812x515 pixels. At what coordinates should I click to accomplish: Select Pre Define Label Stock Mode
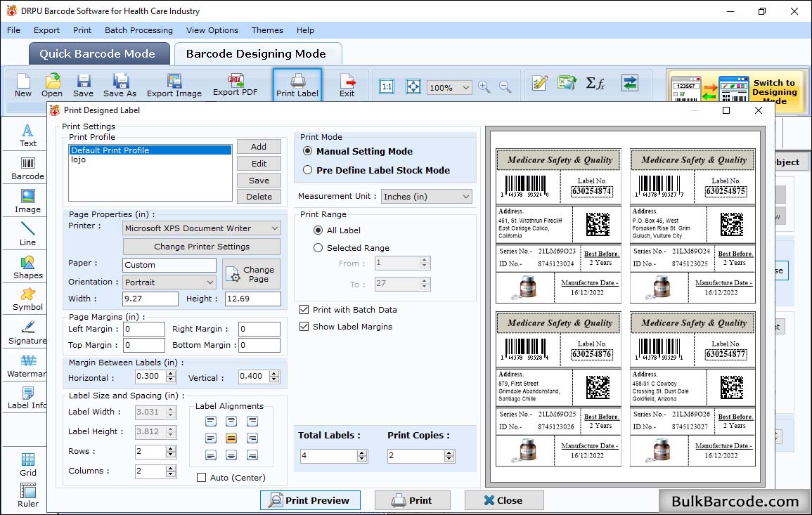pyautogui.click(x=308, y=170)
